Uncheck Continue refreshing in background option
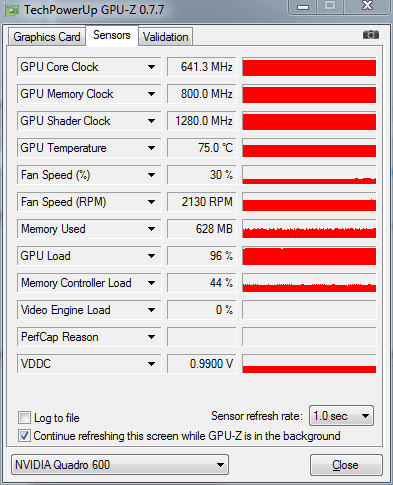393x485 pixels. (x=24, y=436)
